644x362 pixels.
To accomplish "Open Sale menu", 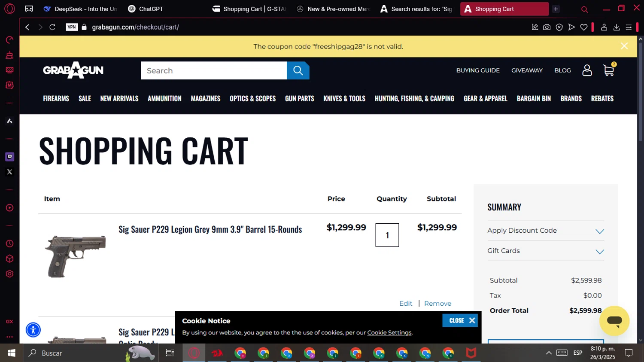I will (85, 98).
